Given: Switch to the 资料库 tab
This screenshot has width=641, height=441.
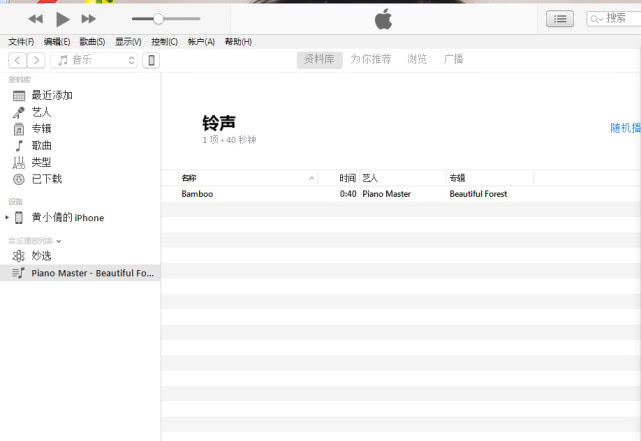Looking at the screenshot, I should tap(319, 59).
